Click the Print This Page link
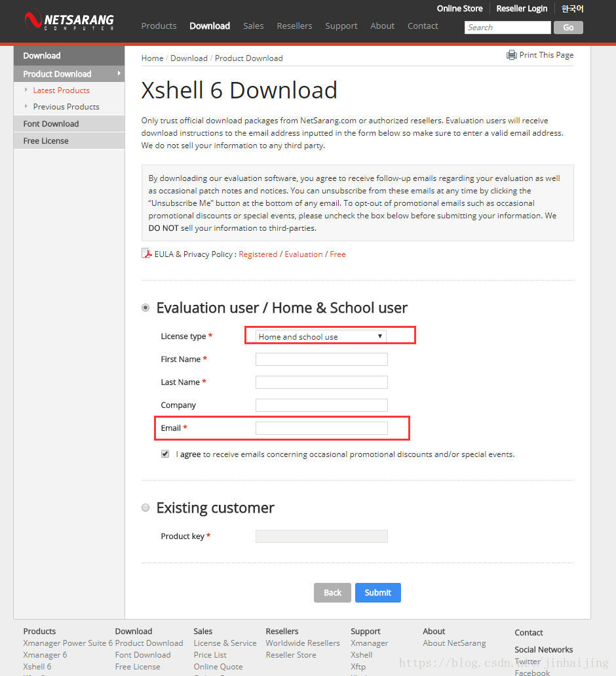Screen dimensions: 616x676 click(547, 55)
